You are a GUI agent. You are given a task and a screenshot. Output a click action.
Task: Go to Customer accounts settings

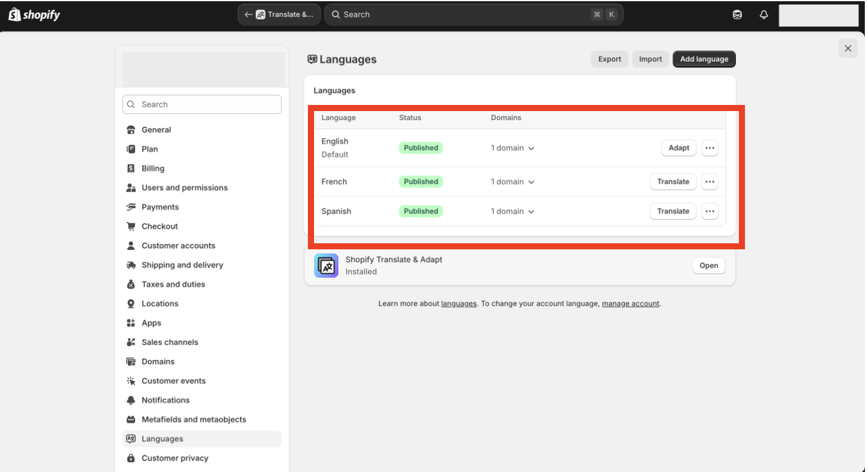202,246
